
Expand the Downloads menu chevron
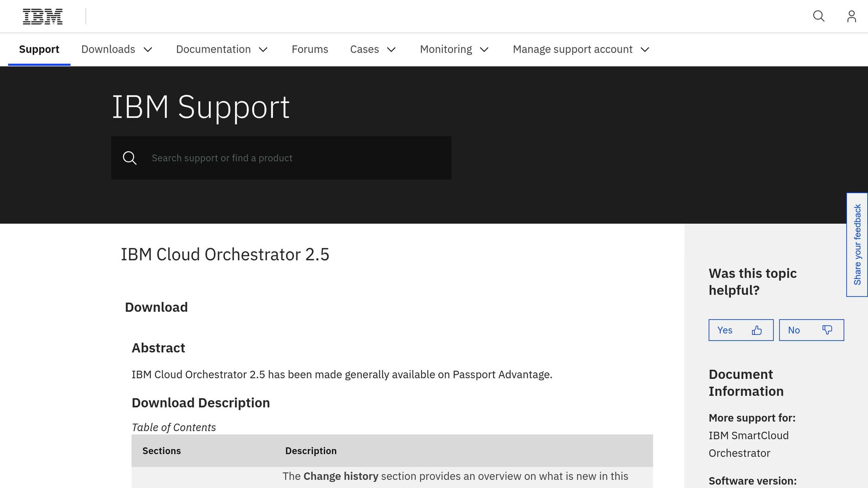point(148,50)
